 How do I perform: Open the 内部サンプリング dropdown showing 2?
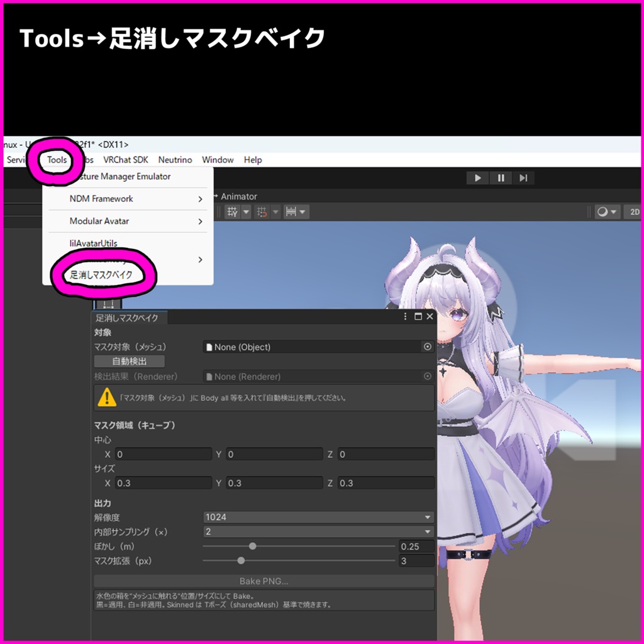(319, 531)
